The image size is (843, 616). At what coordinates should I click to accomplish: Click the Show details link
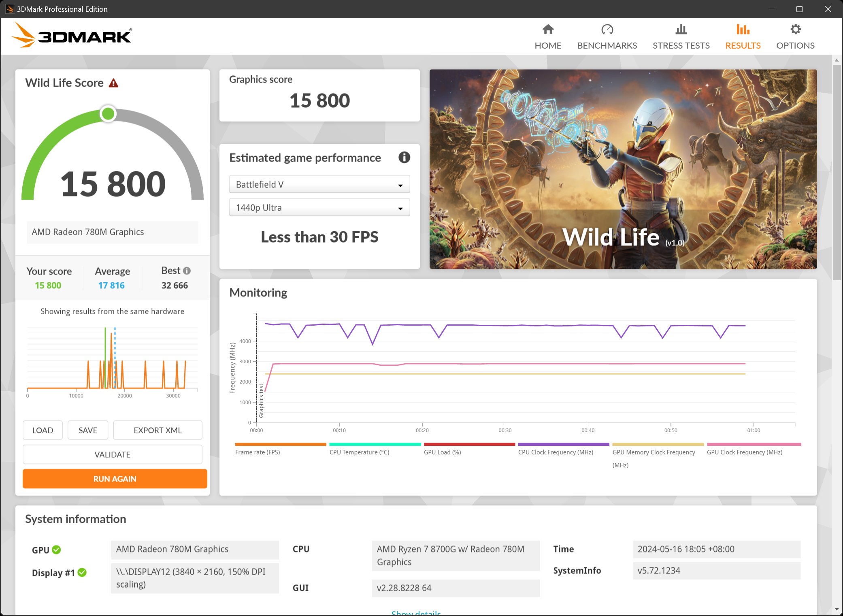pos(416,613)
